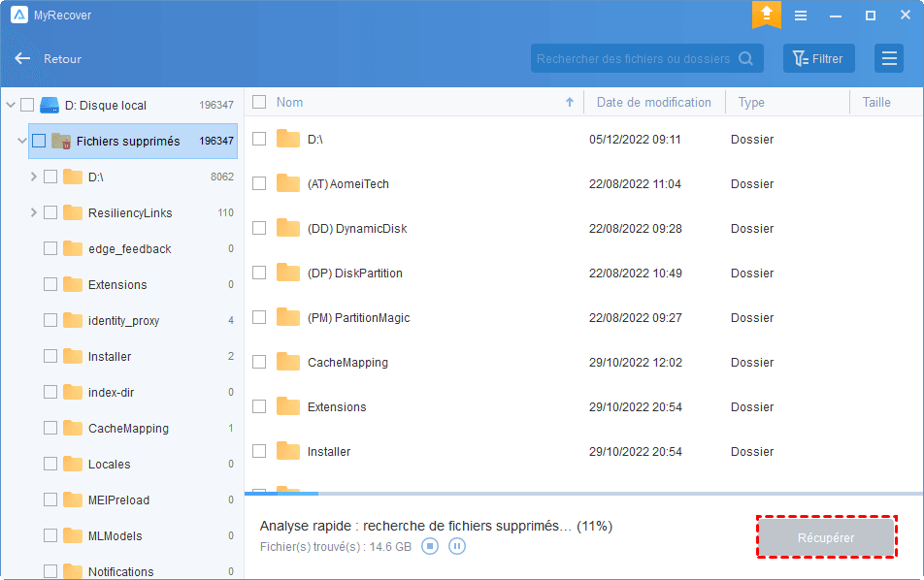The height and width of the screenshot is (580, 924).
Task: Check the box for AomeiTech folder
Action: 259,184
